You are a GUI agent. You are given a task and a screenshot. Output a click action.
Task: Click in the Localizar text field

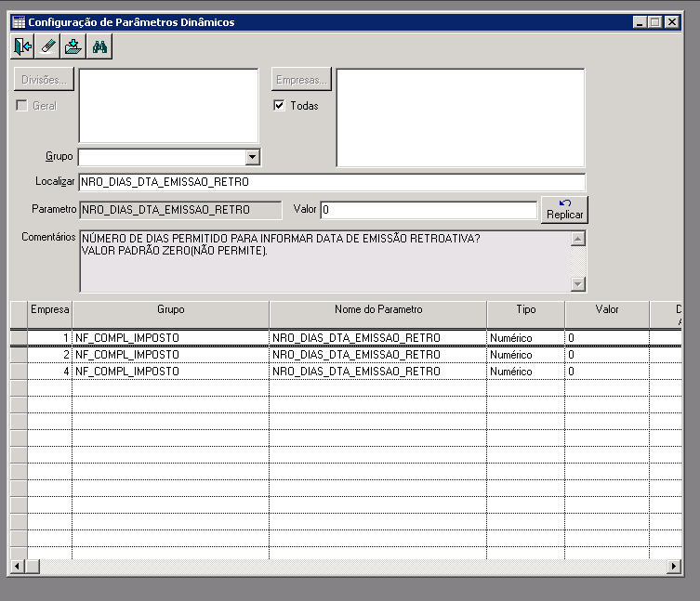pos(332,182)
